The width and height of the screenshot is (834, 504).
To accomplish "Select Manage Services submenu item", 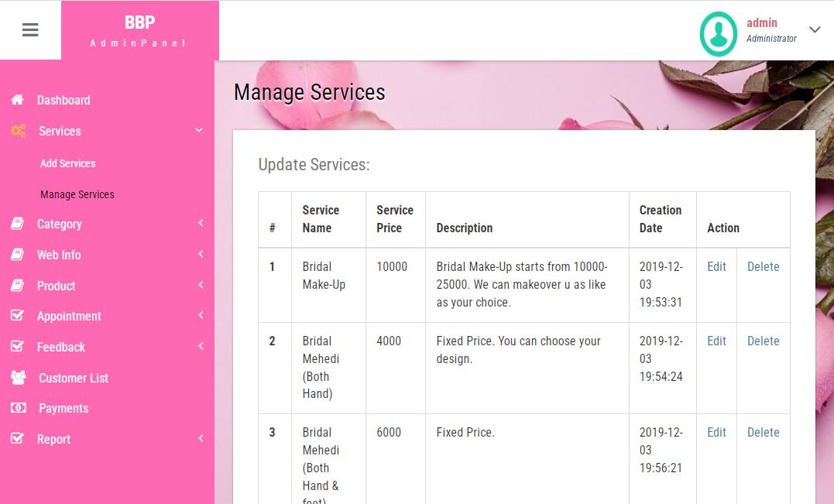I will tap(77, 194).
